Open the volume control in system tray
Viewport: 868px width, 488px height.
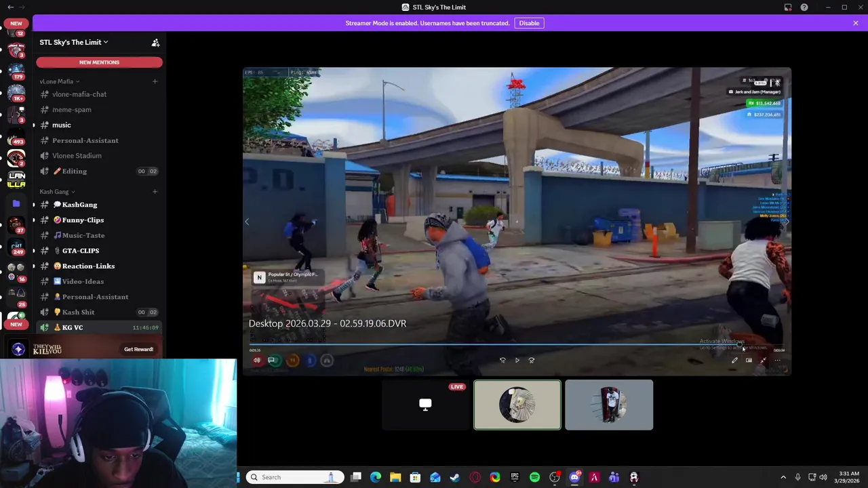coord(823,477)
